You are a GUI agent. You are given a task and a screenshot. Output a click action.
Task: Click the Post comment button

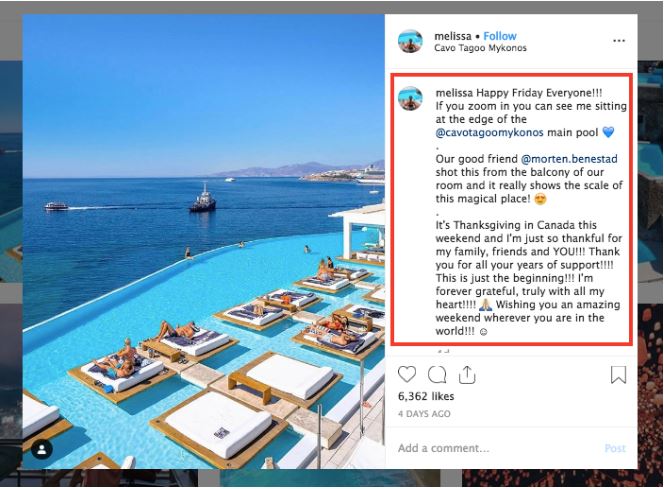[x=615, y=448]
